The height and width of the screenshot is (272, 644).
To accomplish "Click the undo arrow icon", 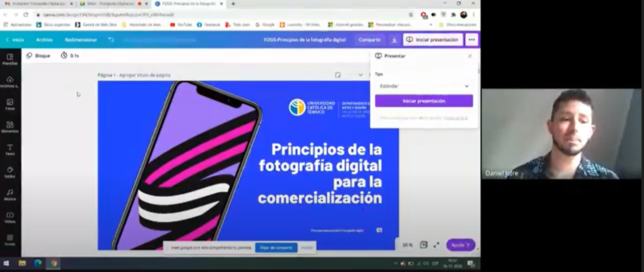I will 111,40.
